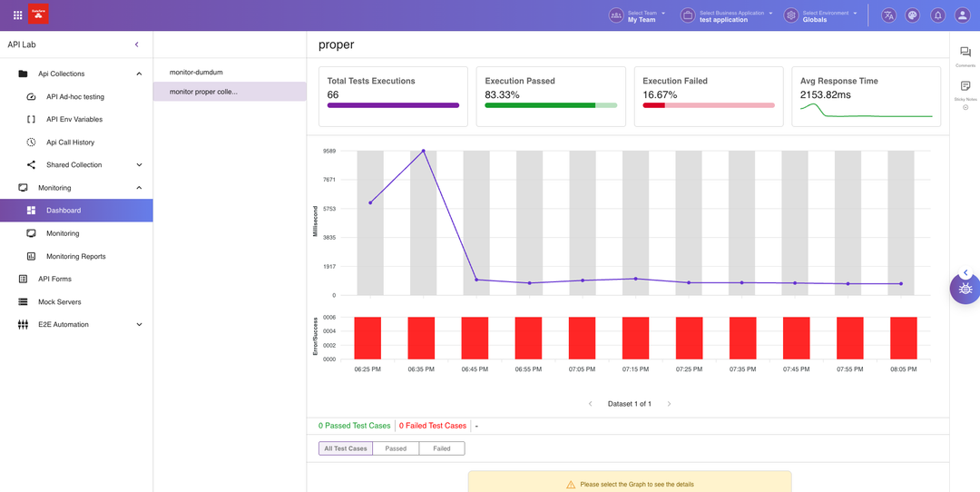Open the notifications bell icon
980x492 pixels.
(937, 15)
